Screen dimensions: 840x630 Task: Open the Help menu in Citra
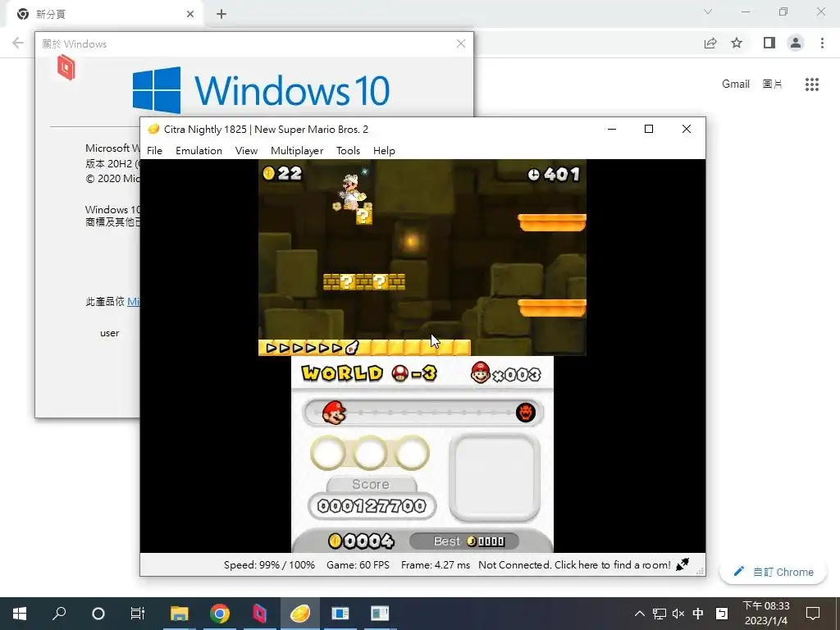coord(384,151)
